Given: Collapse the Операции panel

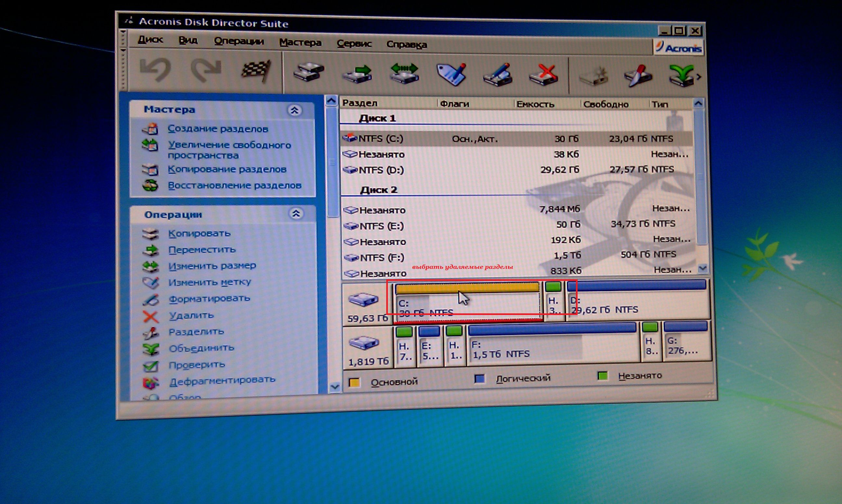Looking at the screenshot, I should click(296, 214).
